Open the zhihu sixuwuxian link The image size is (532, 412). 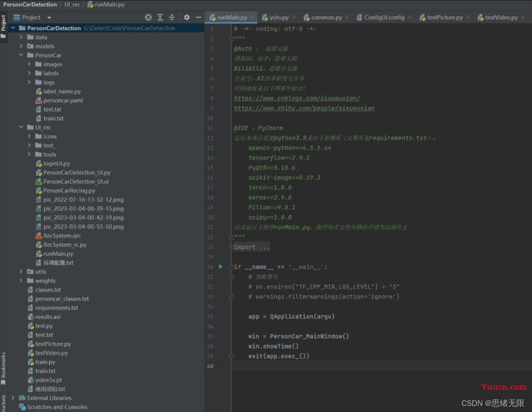304,108
